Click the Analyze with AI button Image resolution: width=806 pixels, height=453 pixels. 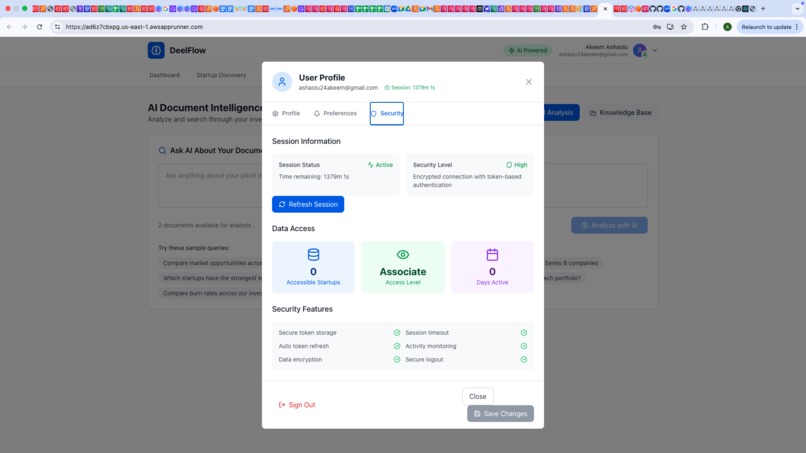[x=609, y=225]
